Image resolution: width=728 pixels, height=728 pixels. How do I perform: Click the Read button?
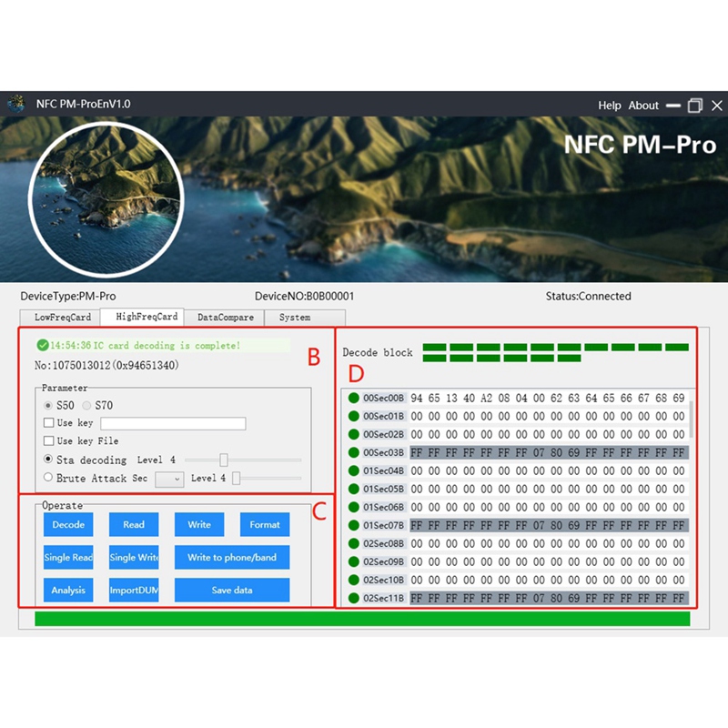(134, 524)
